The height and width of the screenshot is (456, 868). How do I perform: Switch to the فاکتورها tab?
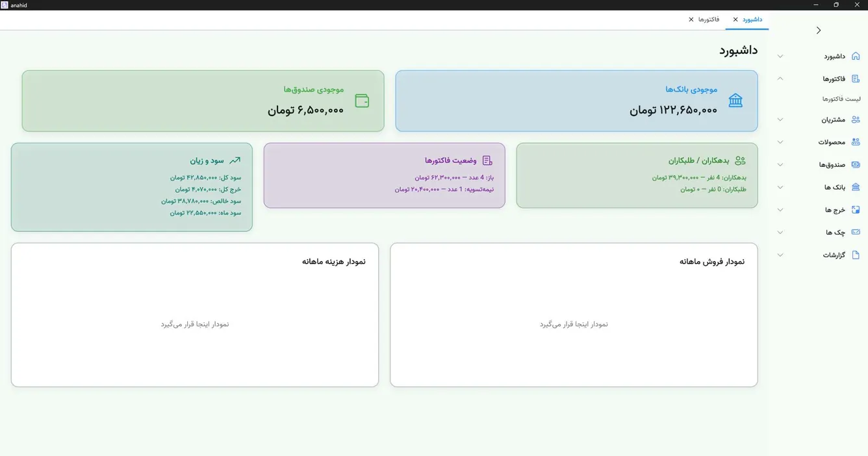709,19
